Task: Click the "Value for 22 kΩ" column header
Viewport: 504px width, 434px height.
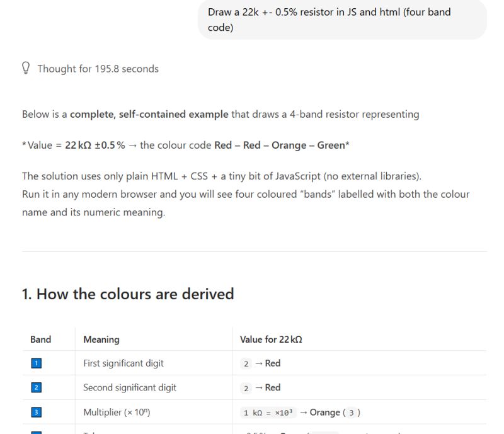Action: 271,340
